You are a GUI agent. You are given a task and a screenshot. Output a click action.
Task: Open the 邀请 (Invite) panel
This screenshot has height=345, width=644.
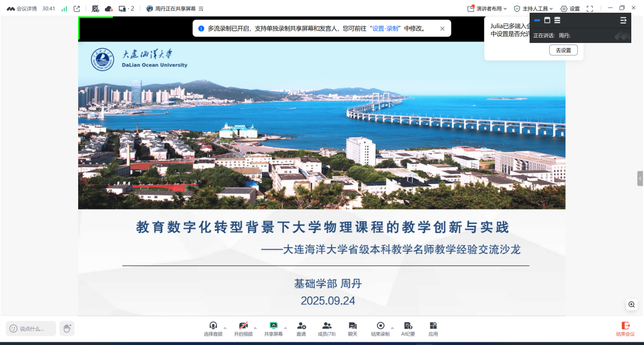(301, 329)
